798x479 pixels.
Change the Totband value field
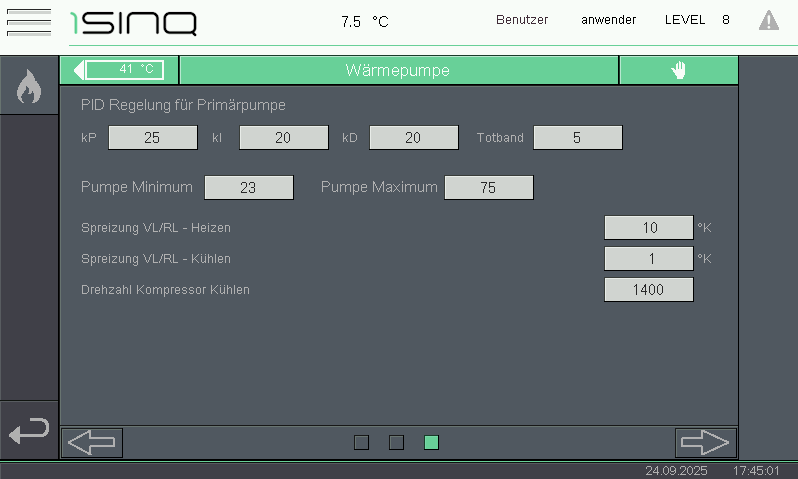click(577, 138)
